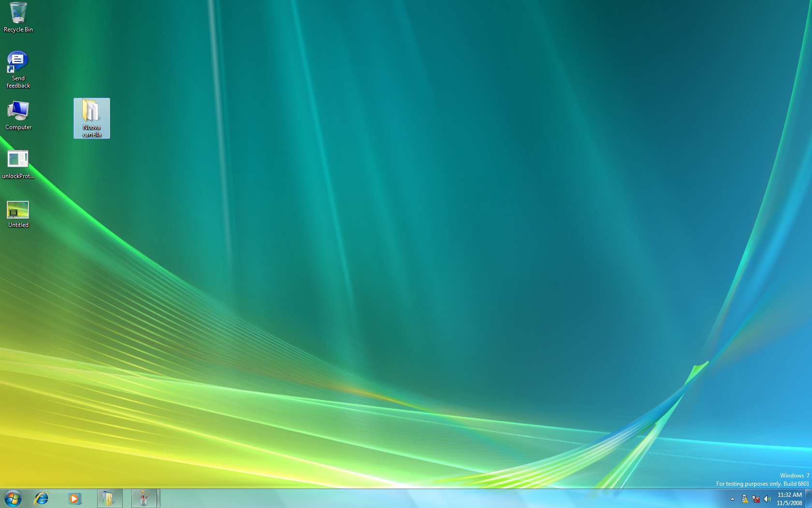Expand the hidden tray icons arrow
Screen dimensions: 812x508
[x=732, y=499]
